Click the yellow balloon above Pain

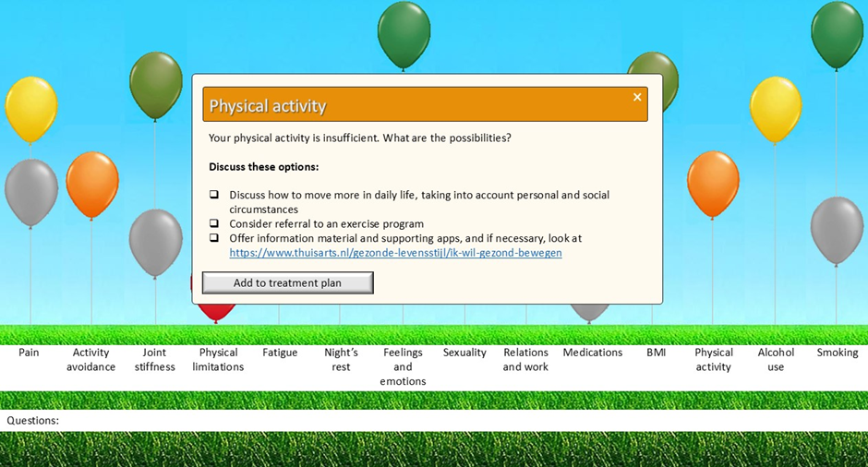(x=31, y=108)
